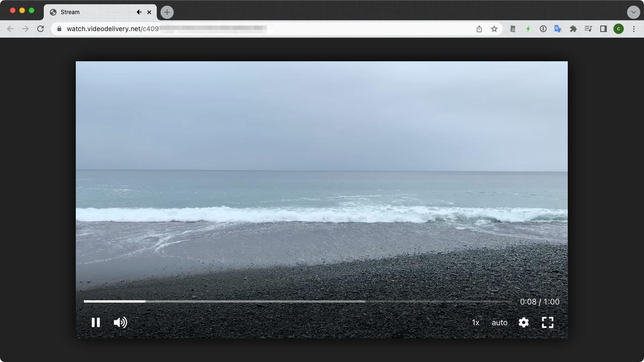Click the media playlist toolbar icon

[588, 29]
